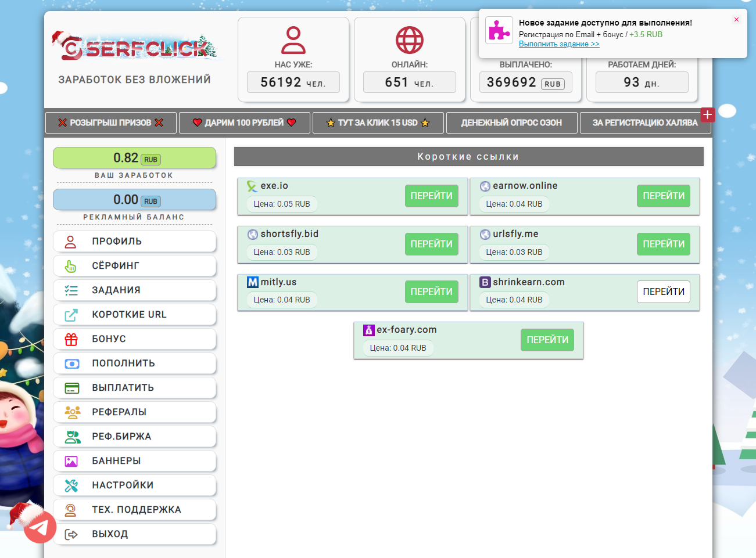Viewport: 756px width, 558px height.
Task: Click the shrinkearn.com B favicon
Action: click(485, 282)
